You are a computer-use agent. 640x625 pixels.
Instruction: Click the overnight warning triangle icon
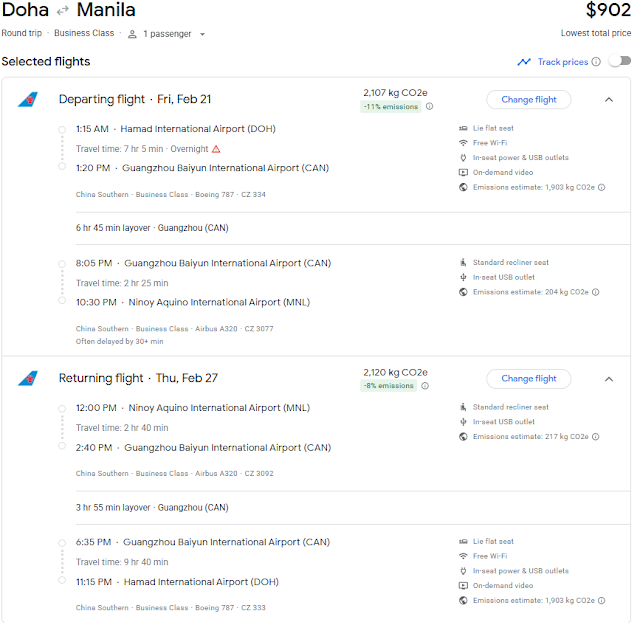[x=216, y=149]
